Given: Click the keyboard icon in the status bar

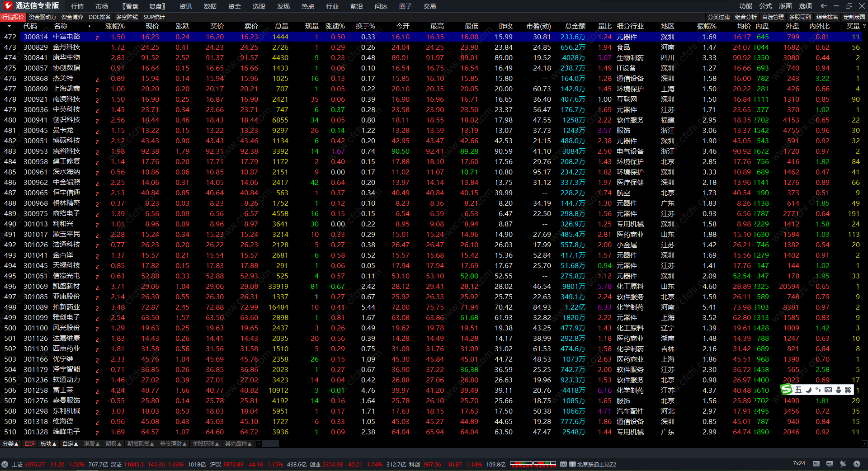Looking at the screenshot, I should (x=816, y=464).
